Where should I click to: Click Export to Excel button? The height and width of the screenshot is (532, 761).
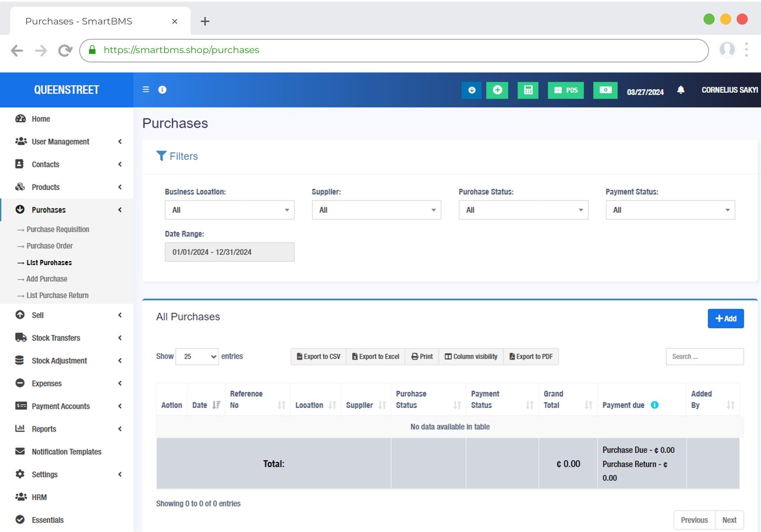coord(375,357)
